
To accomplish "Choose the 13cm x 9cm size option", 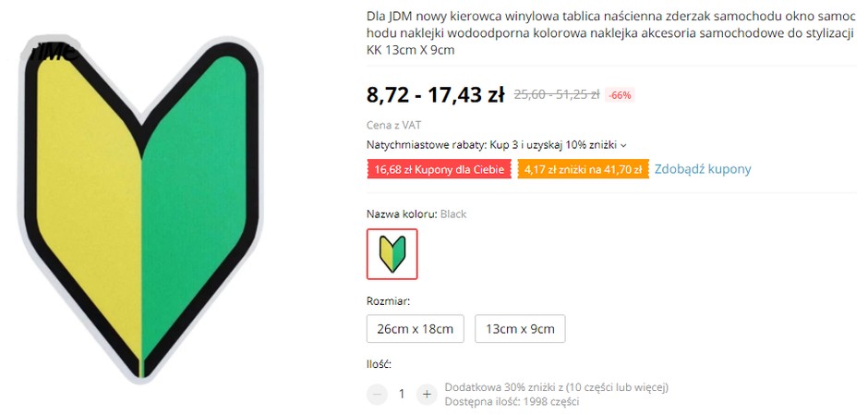I will tap(520, 329).
